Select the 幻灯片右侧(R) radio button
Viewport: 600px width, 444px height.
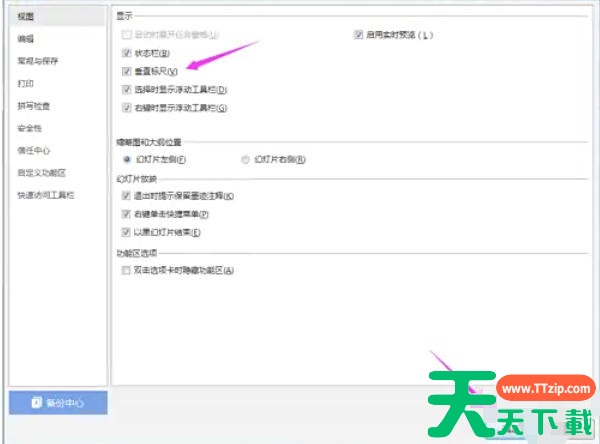click(245, 160)
